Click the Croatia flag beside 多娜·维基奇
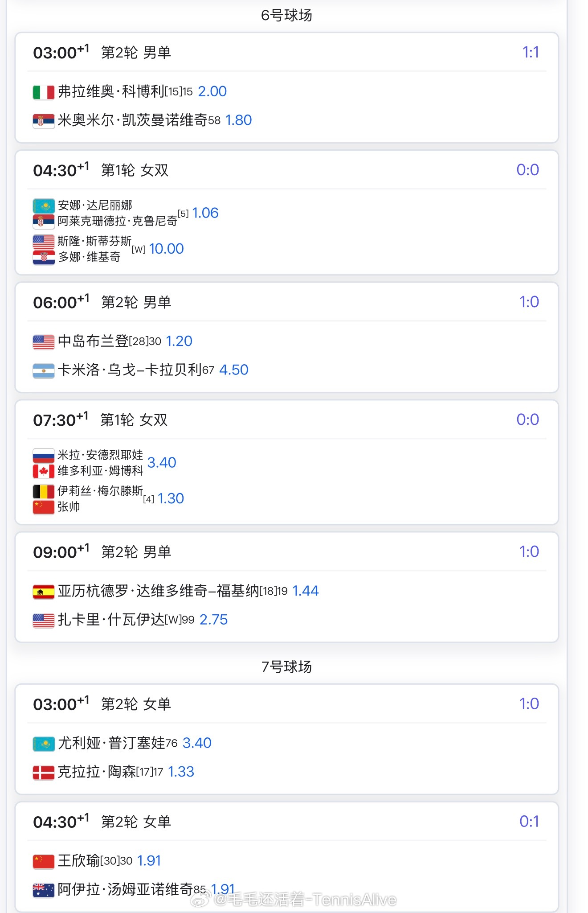This screenshot has width=588, height=913. click(44, 257)
